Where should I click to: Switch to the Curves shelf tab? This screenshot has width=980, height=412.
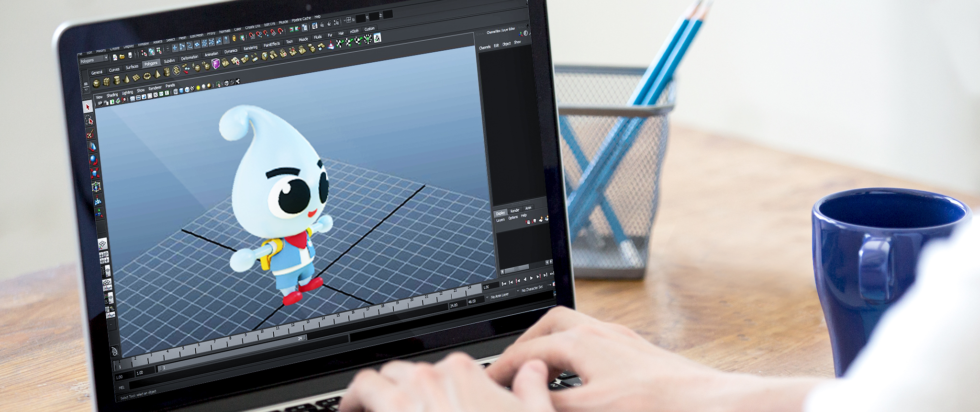114,70
